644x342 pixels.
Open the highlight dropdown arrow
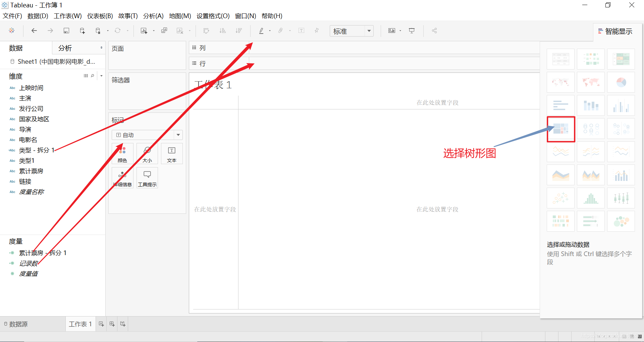(270, 31)
